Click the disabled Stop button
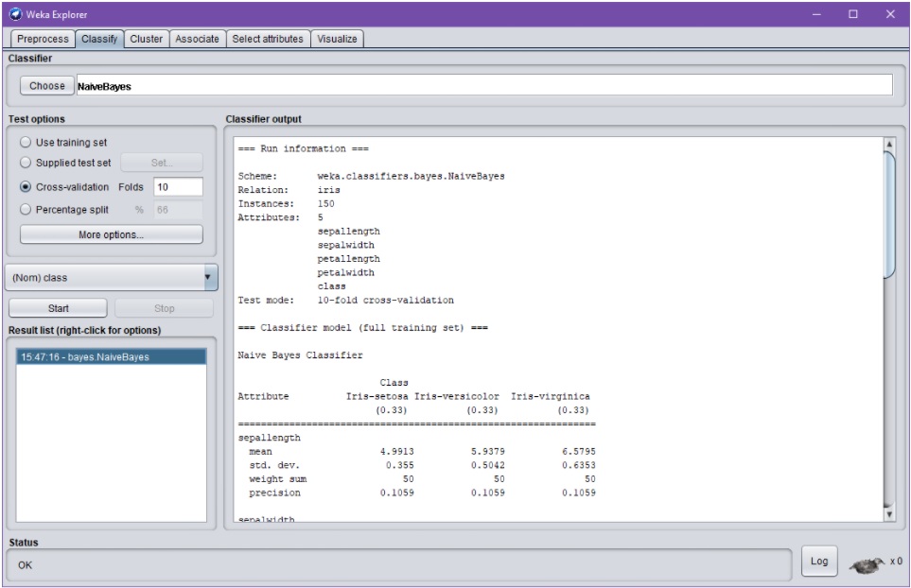 pyautogui.click(x=165, y=308)
